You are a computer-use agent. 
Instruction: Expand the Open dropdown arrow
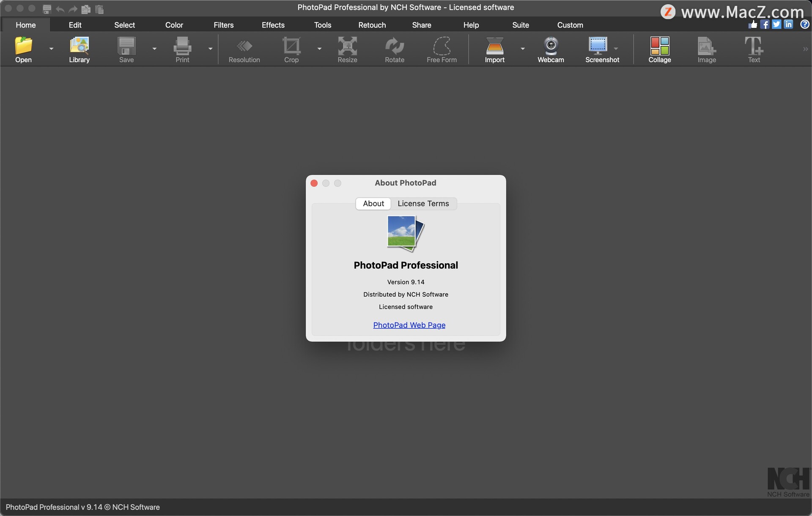[51, 49]
